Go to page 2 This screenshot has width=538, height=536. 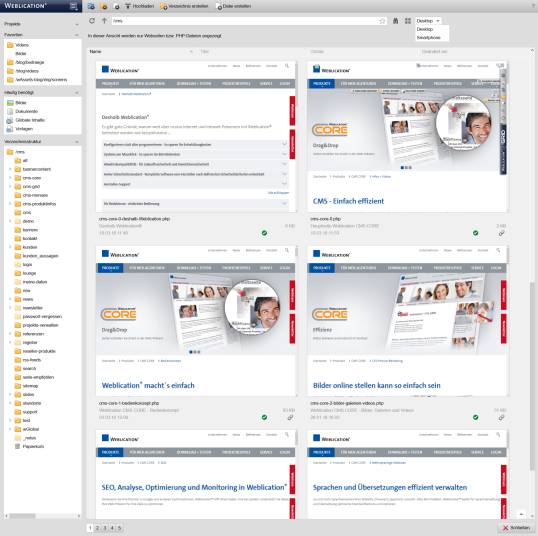pos(97,528)
